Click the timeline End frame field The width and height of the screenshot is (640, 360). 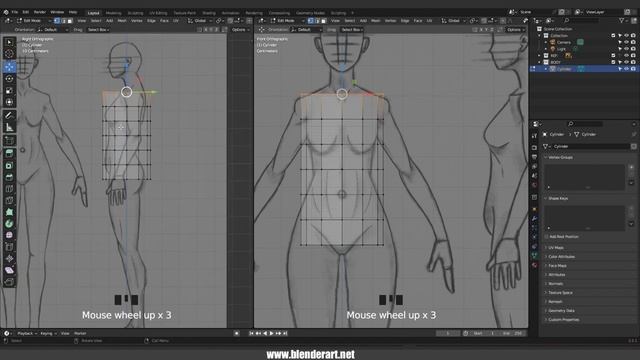pos(512,333)
